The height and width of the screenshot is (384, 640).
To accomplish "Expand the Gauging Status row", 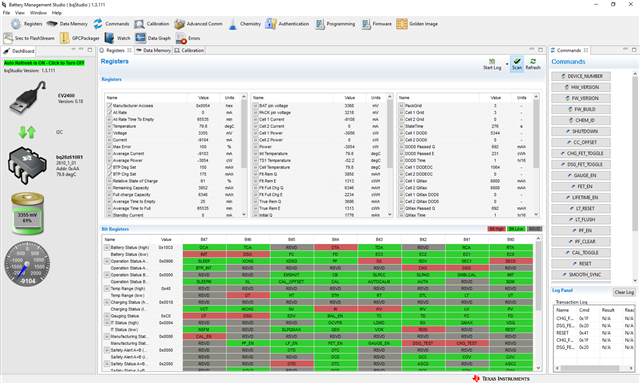I will tap(107, 316).
